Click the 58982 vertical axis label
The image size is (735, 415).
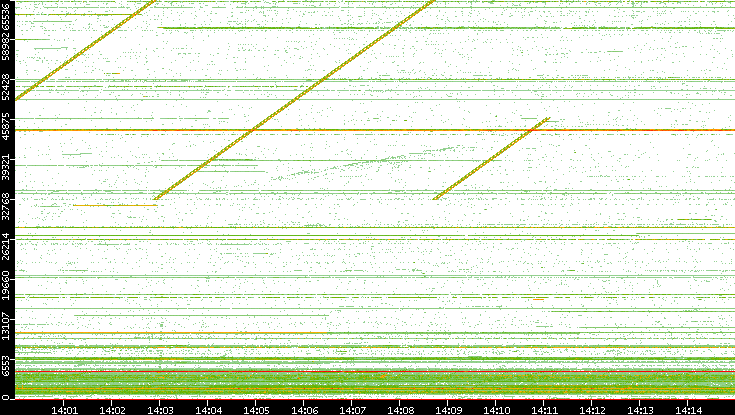(6, 47)
